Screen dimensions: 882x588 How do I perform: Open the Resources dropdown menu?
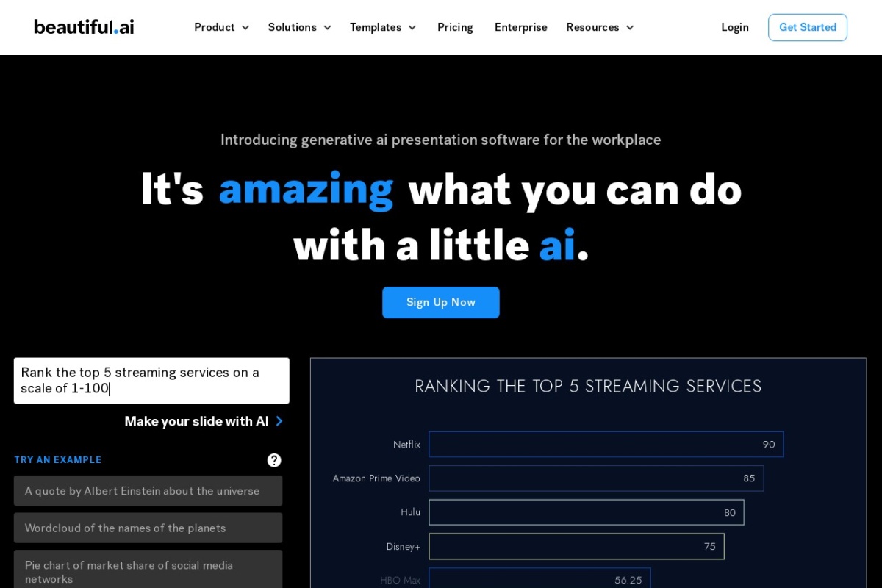click(599, 27)
